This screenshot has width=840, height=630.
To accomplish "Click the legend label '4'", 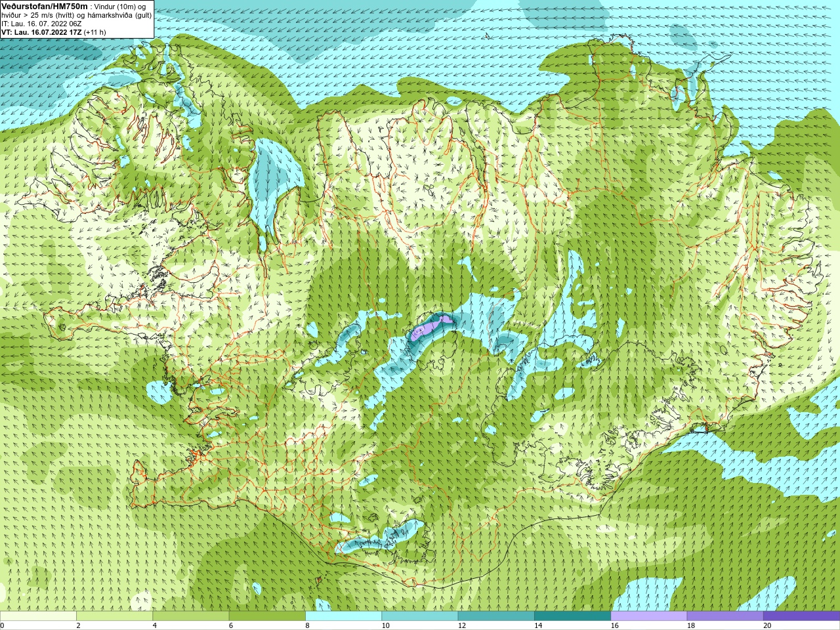I will point(154,625).
